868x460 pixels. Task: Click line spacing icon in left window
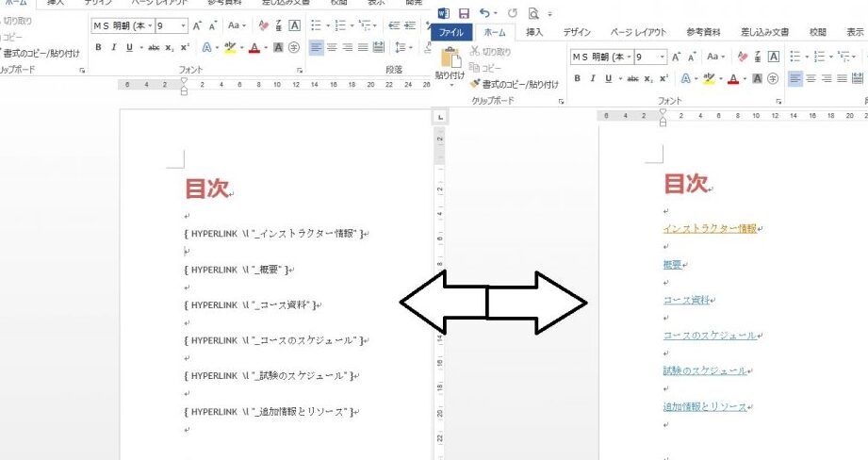401,48
